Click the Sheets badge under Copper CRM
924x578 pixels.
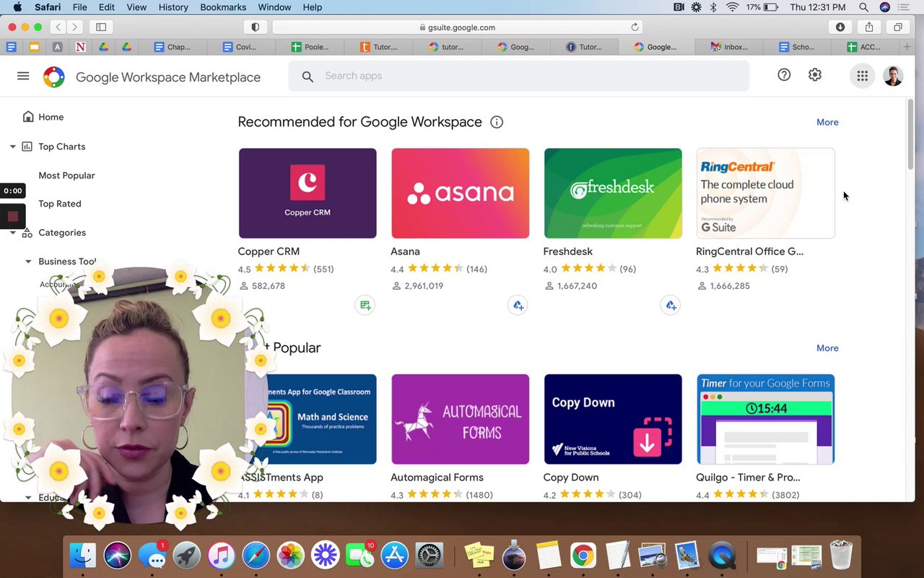click(365, 306)
